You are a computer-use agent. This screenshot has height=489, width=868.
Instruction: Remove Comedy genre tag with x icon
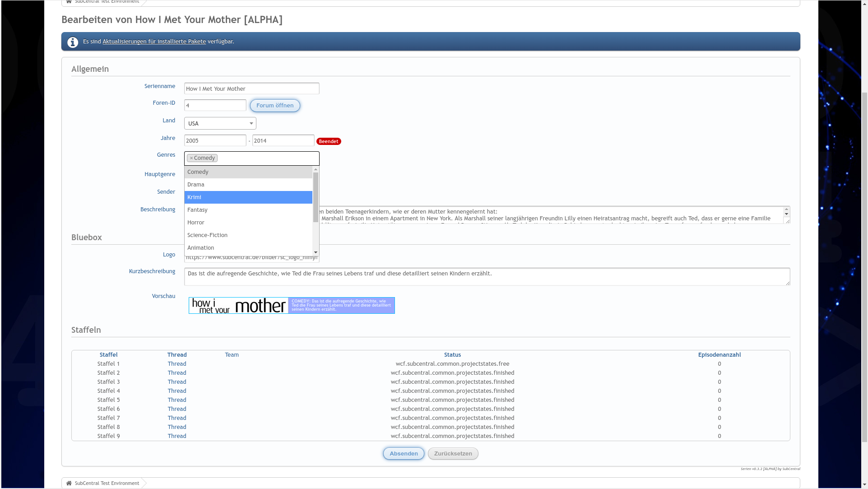[191, 158]
